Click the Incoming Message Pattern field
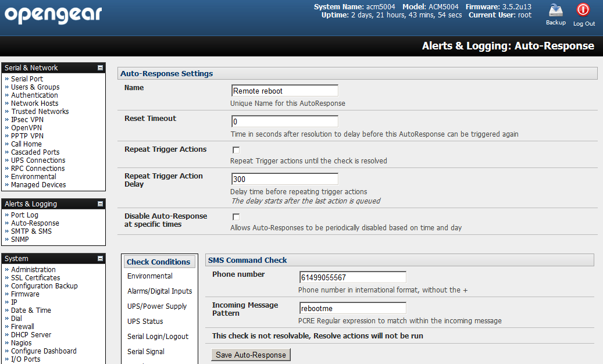 click(352, 308)
